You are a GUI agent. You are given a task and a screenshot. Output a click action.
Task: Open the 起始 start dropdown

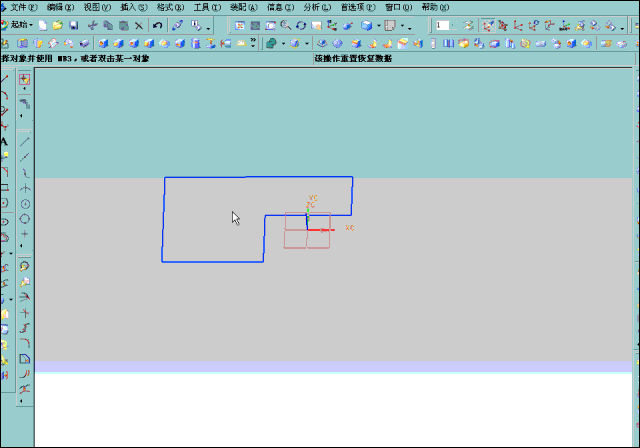pos(17,25)
